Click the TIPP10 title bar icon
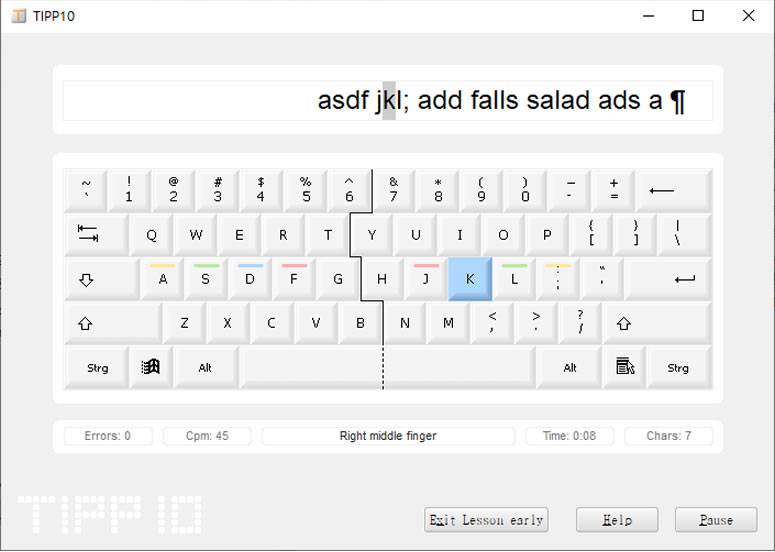 pos(18,16)
